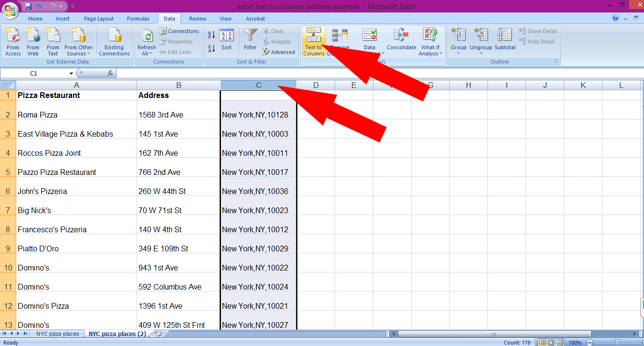Open the Acrobat tab
Screen dimensions: 644x346
[255, 19]
